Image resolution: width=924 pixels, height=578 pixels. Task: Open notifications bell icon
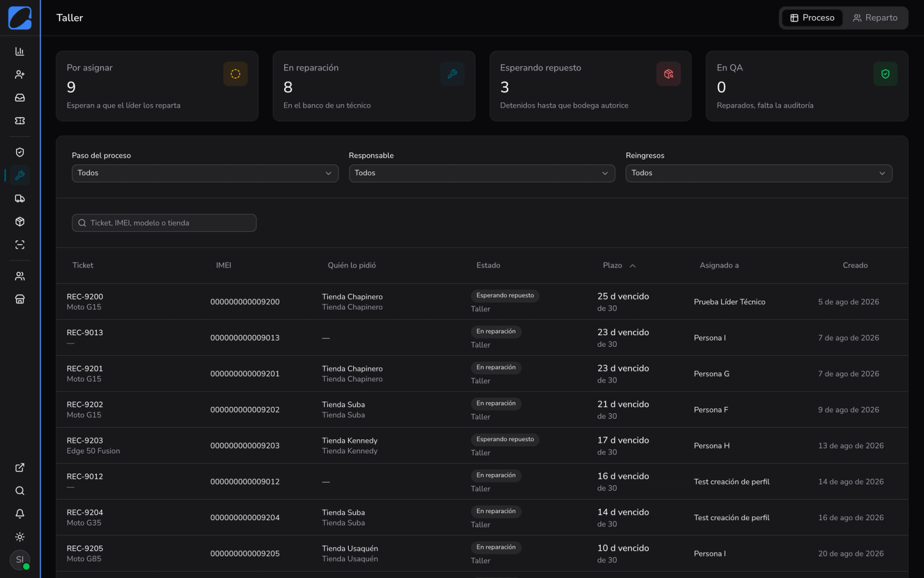[x=20, y=514]
